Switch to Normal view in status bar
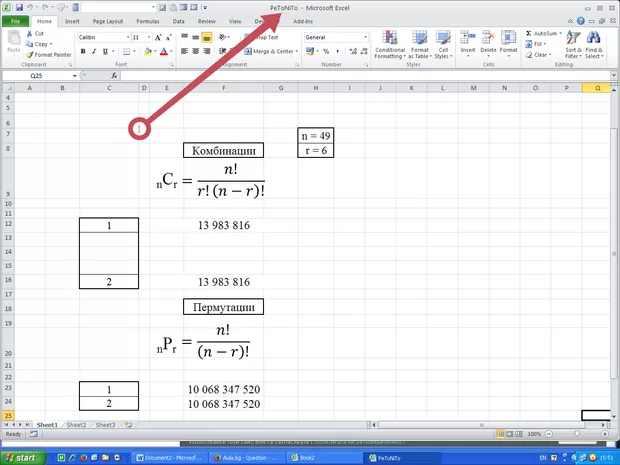Screen dimensions: 620x465 coord(501,434)
